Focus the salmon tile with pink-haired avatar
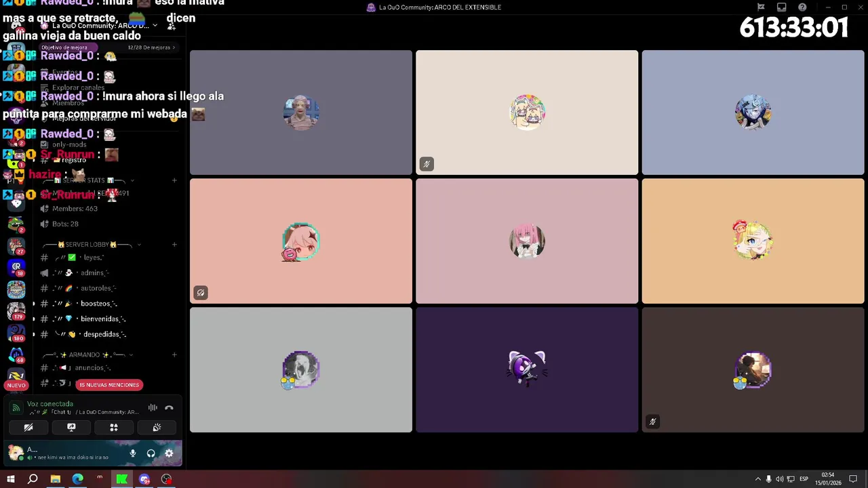 click(x=301, y=241)
